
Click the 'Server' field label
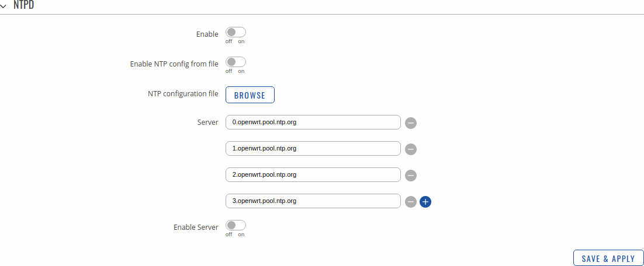click(x=207, y=123)
